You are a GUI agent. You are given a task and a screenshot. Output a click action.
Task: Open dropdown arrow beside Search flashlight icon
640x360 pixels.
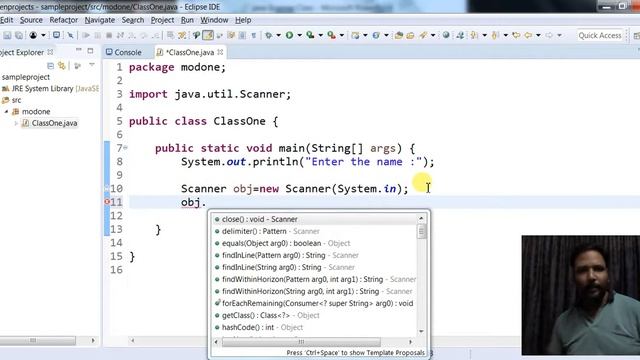coord(433,36)
